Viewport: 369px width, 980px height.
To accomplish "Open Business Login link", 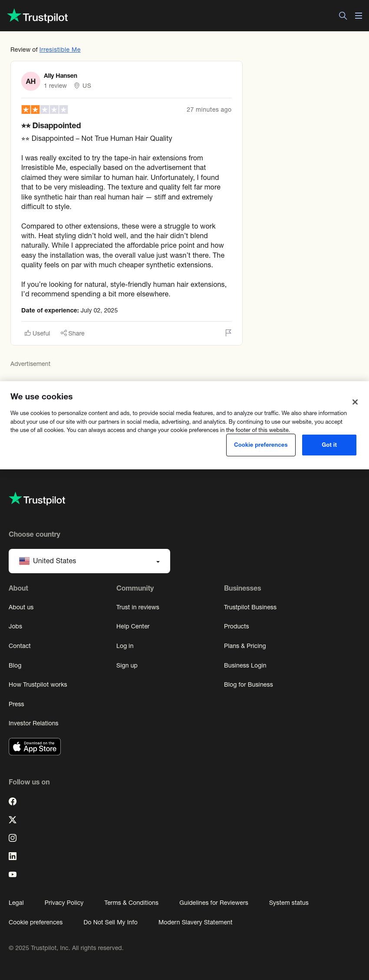I will (x=245, y=665).
